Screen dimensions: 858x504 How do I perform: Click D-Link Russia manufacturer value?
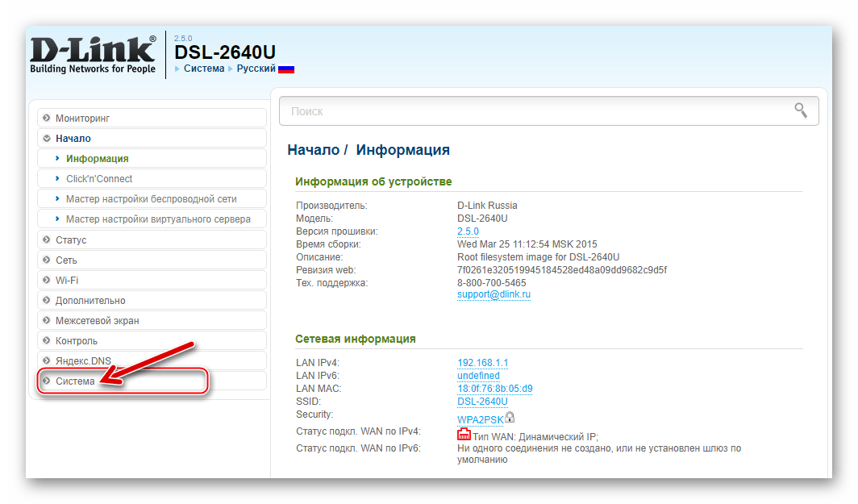[487, 205]
